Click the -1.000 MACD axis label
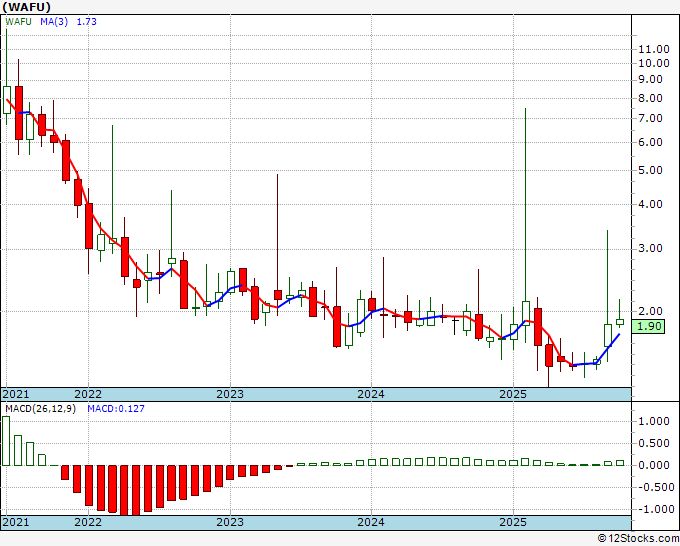Image resolution: width=680 pixels, height=546 pixels. 654,509
